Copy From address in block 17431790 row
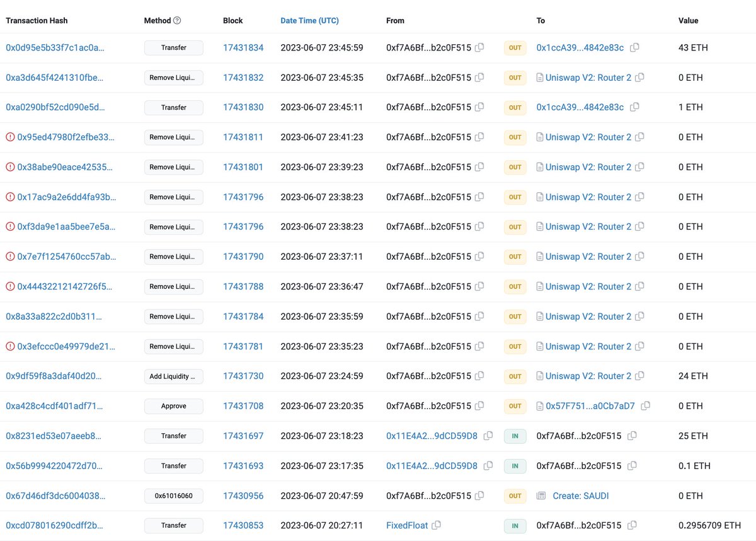756x541 pixels. click(x=479, y=257)
